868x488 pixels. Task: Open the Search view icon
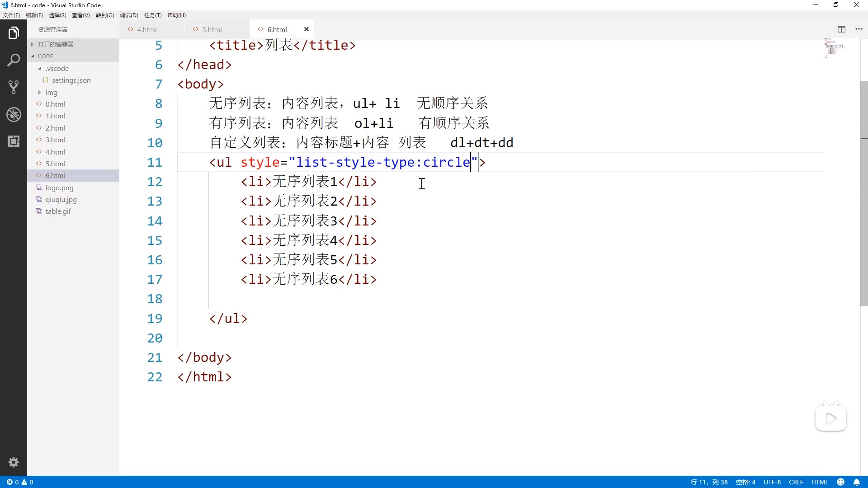pyautogui.click(x=14, y=60)
